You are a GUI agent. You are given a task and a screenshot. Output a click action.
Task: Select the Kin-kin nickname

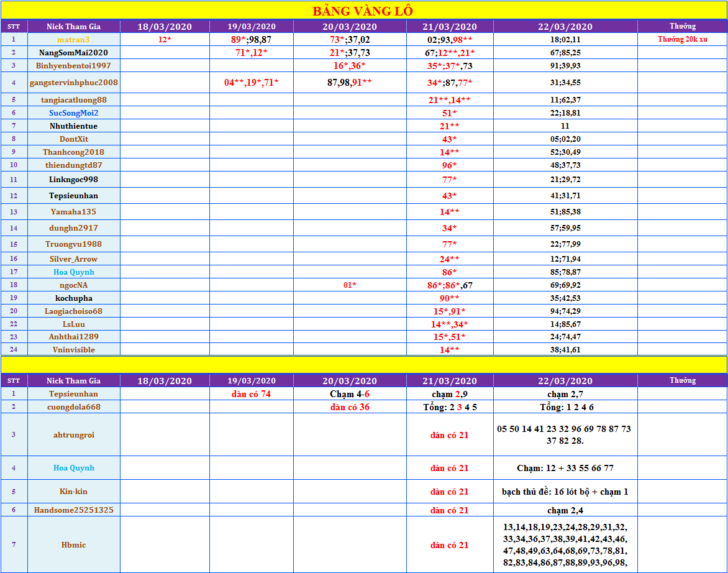click(x=74, y=491)
